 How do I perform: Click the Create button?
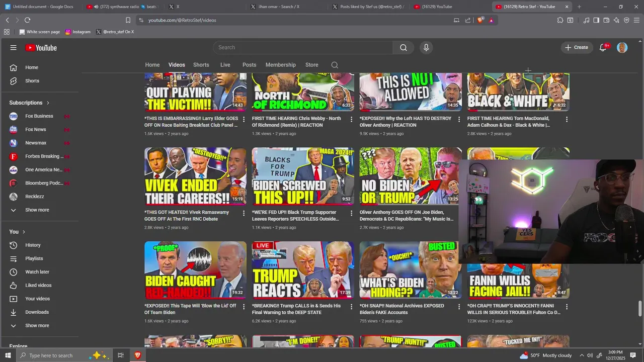[577, 47]
